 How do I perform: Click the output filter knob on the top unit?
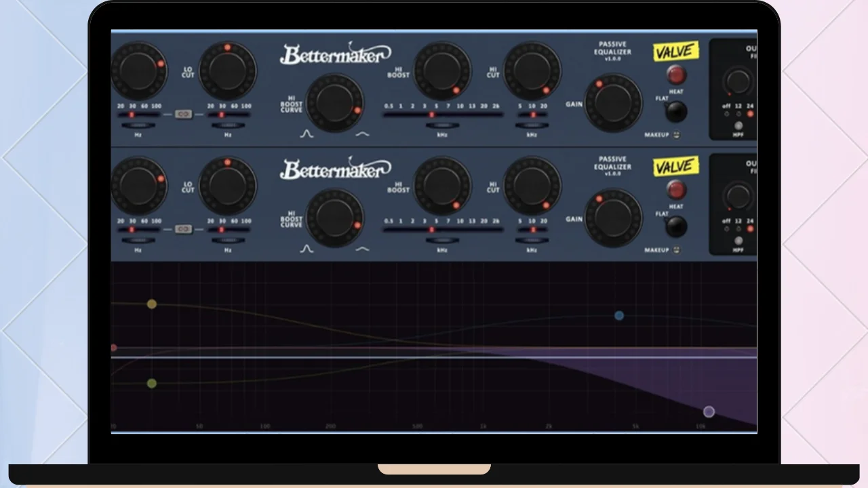point(737,81)
